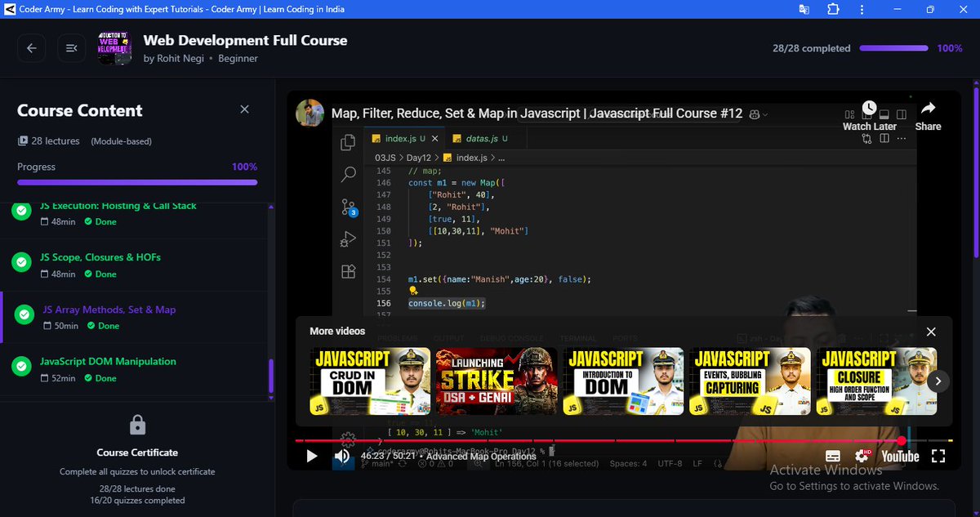This screenshot has width=980, height=517.
Task: Toggle check for JS Scope, Closures & HOFs
Action: 21,263
